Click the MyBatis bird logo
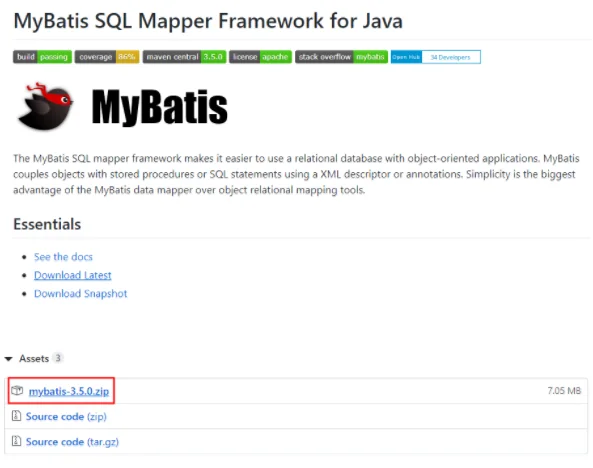This screenshot has width=593, height=468. pyautogui.click(x=46, y=106)
